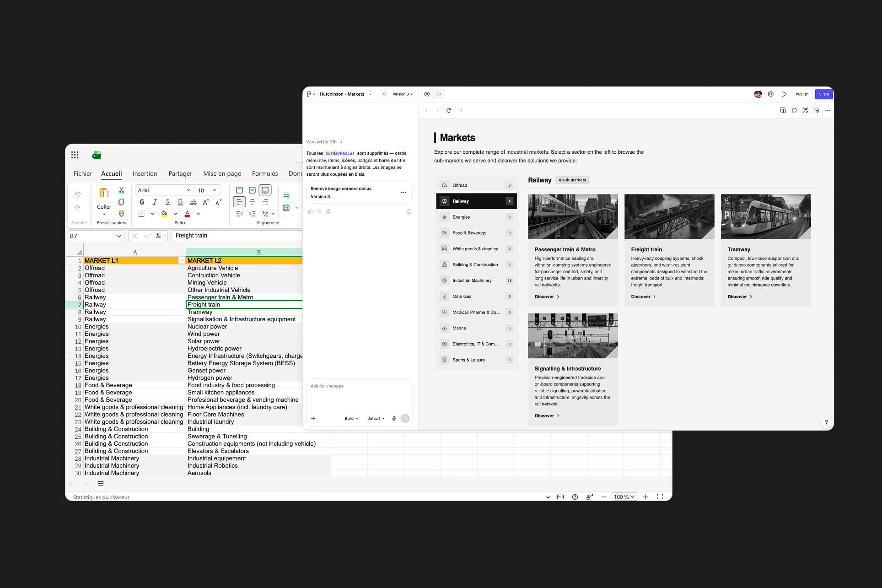Click the Excel formula bar showing Freight train
882x588 pixels.
point(237,236)
